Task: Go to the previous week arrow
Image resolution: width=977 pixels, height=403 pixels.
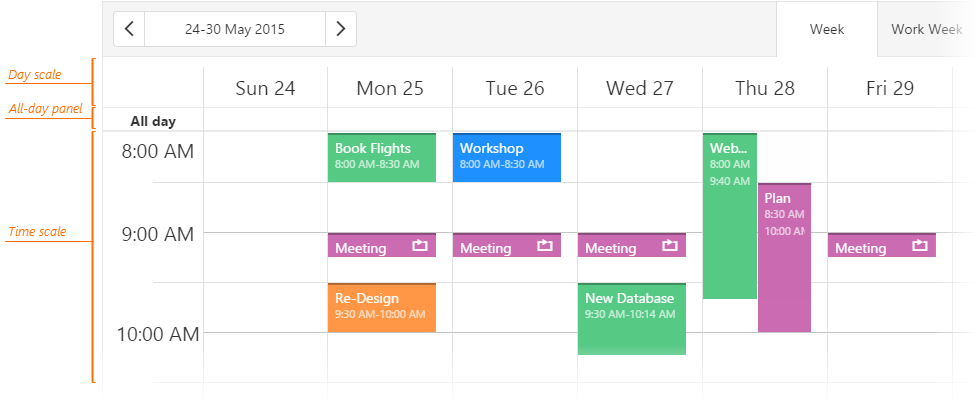Action: click(x=130, y=29)
